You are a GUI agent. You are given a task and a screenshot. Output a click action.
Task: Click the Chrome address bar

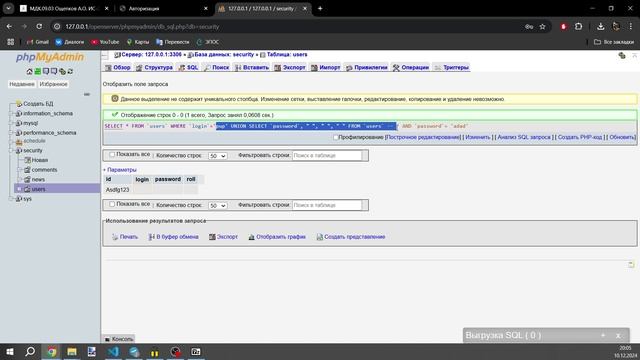pos(286,27)
